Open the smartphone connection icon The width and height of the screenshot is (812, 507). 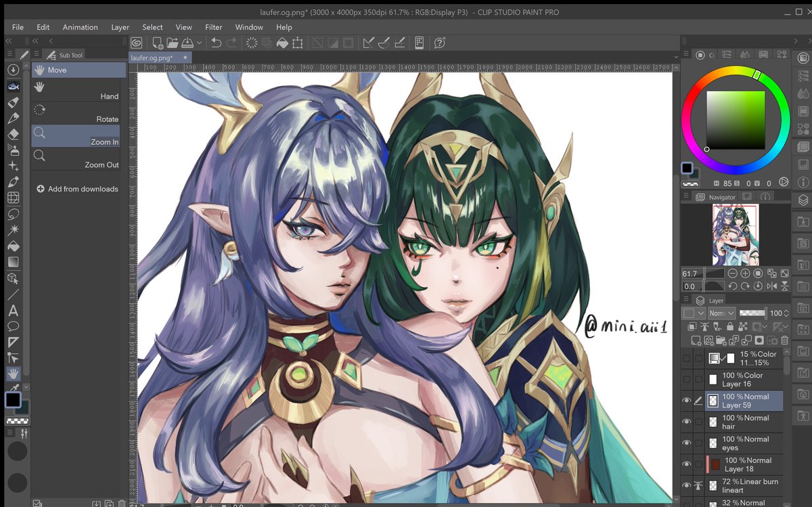click(x=420, y=43)
